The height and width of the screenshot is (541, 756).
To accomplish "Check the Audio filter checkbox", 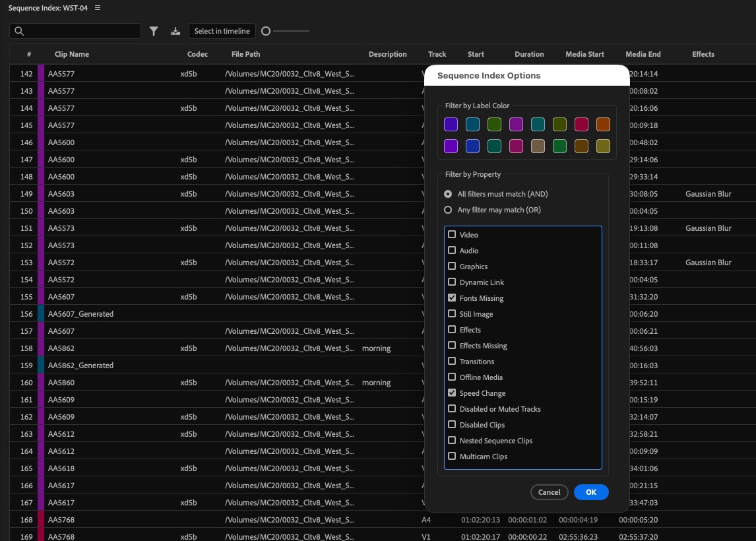I will coord(452,250).
